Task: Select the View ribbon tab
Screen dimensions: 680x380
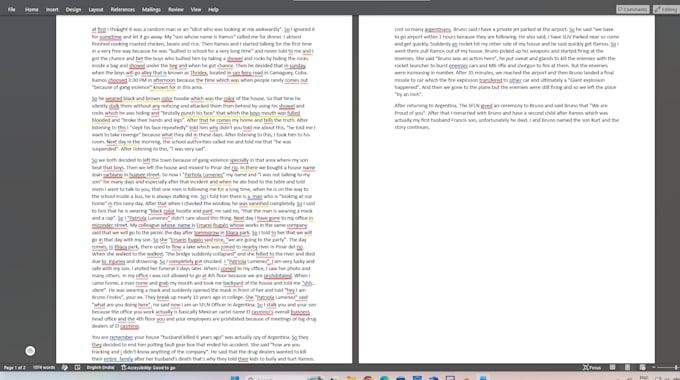Action: (x=196, y=10)
